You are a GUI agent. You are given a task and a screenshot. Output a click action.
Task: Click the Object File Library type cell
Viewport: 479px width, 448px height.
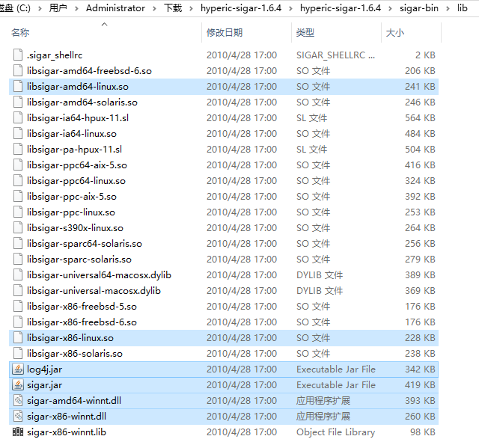pos(336,432)
